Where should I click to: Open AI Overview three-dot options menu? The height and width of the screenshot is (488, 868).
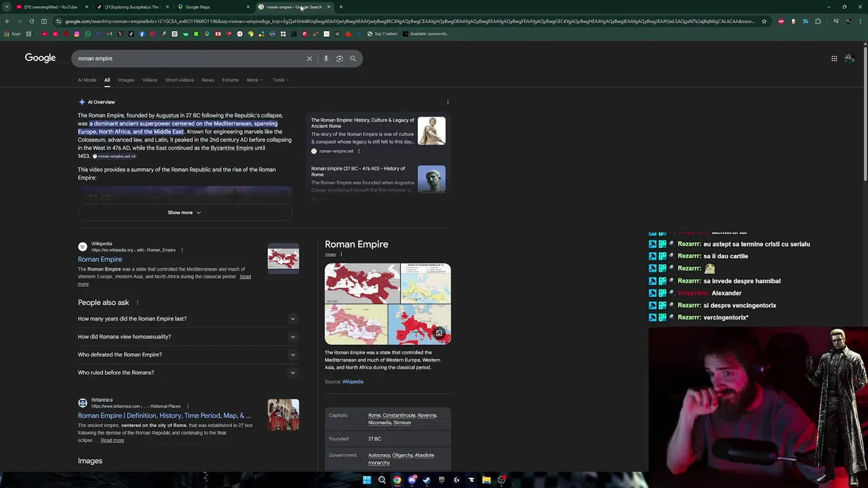coord(448,102)
